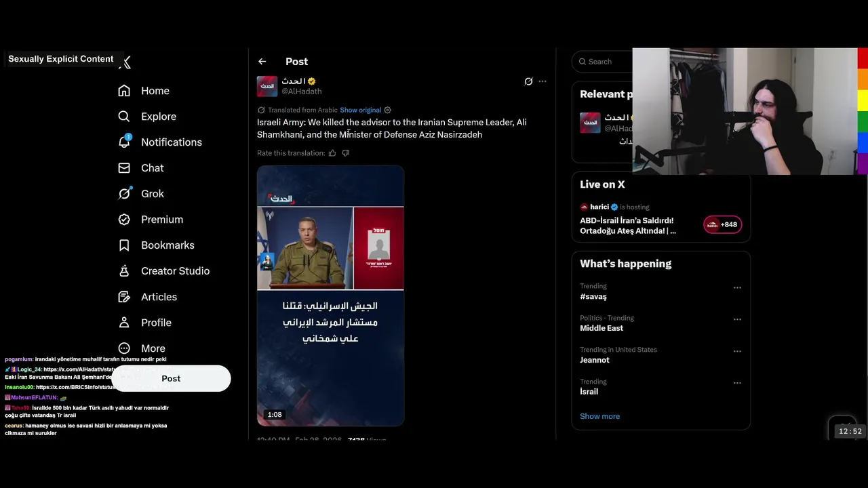Open Notifications bell in sidebar

(x=124, y=142)
